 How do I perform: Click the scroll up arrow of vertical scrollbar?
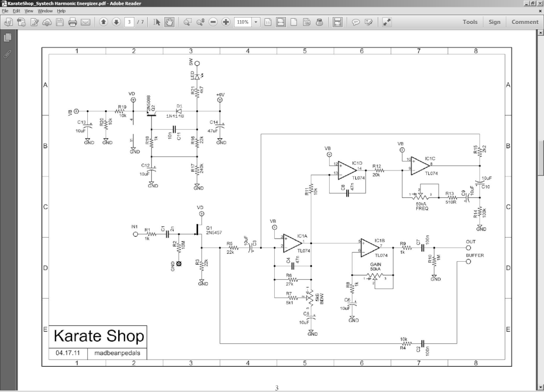pos(541,33)
